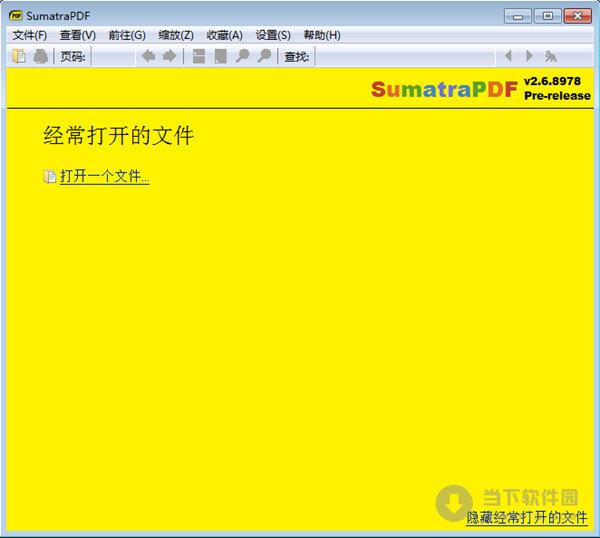
Task: Open the 帮助(H) menu
Action: coord(322,36)
